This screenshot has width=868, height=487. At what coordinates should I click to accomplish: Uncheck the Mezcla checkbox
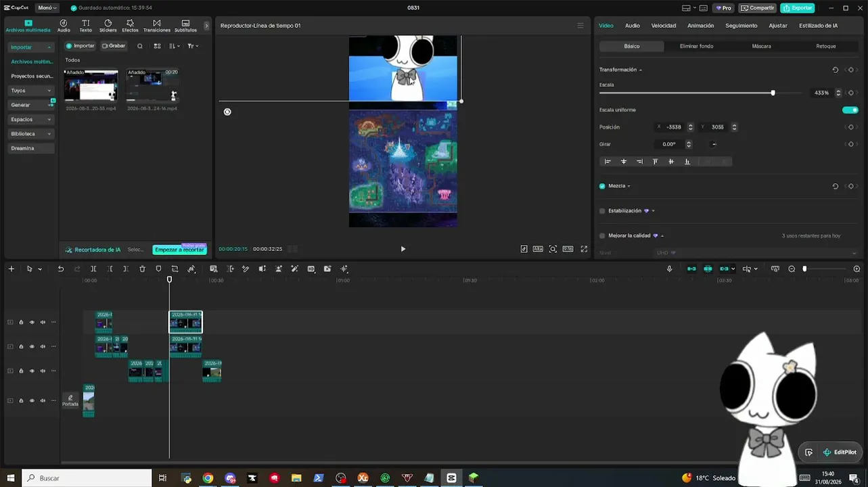[602, 186]
